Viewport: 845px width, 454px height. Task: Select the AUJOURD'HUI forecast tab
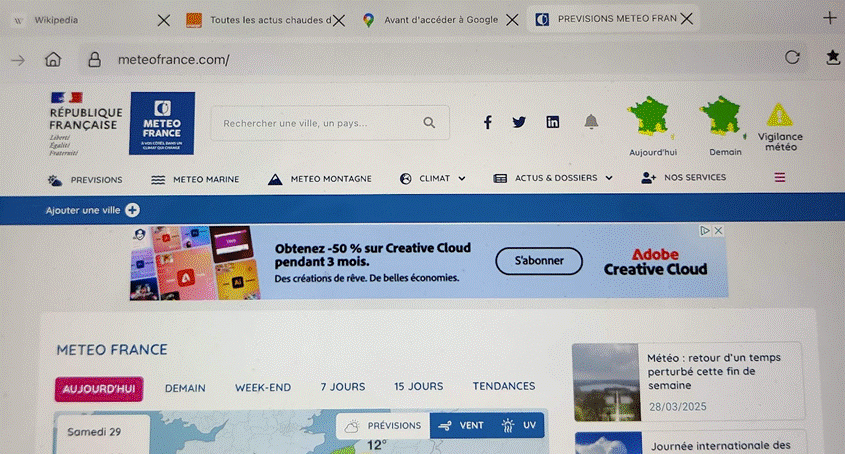[99, 389]
